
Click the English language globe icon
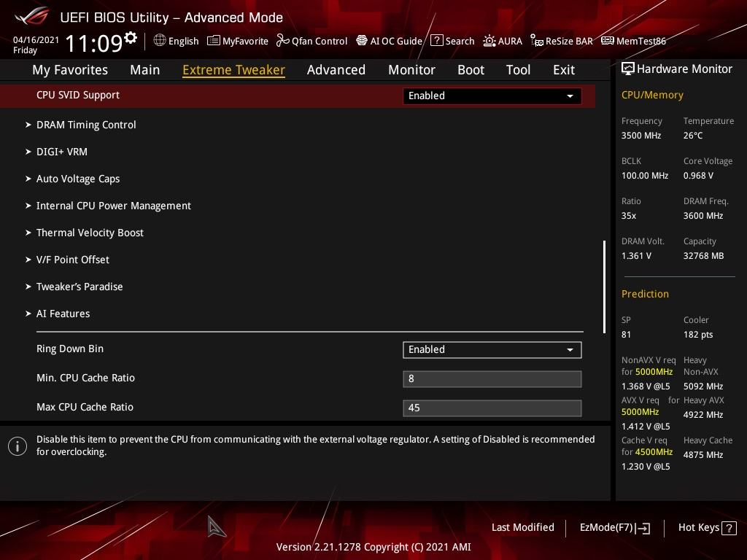[x=160, y=41]
